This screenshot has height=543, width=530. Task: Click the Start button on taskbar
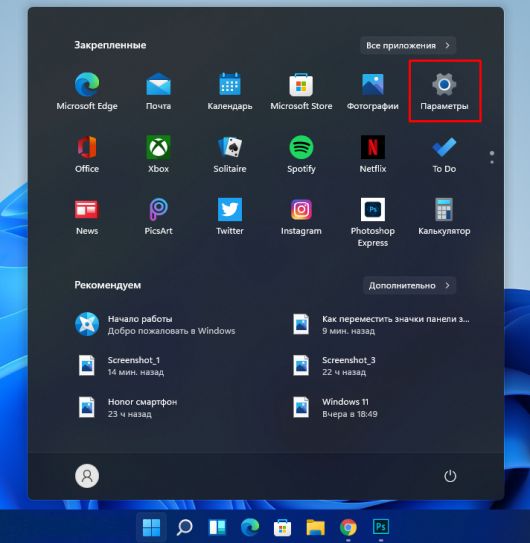[x=151, y=527]
